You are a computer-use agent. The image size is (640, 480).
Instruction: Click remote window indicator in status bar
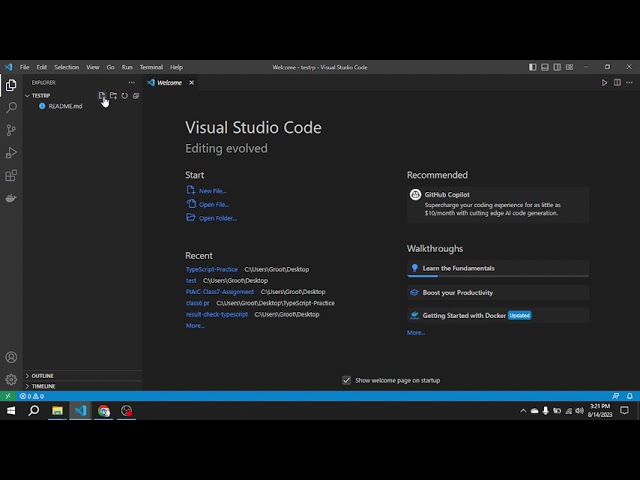[8, 396]
